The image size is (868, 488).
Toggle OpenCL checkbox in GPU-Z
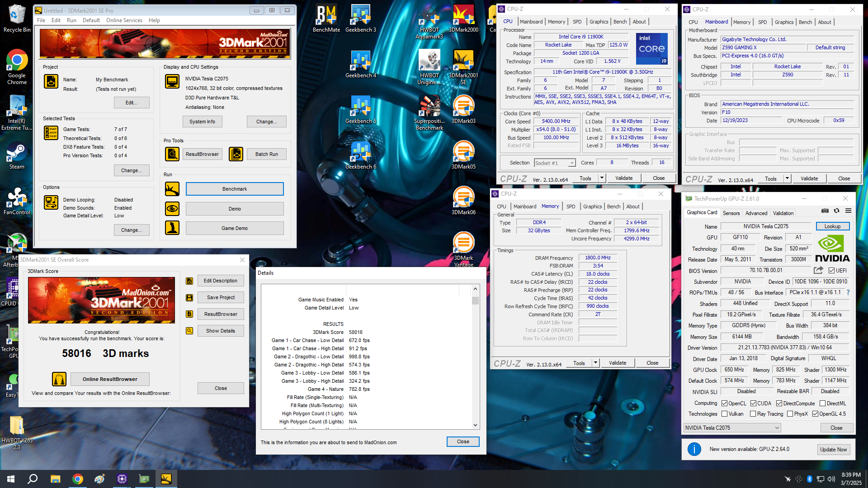click(x=725, y=404)
